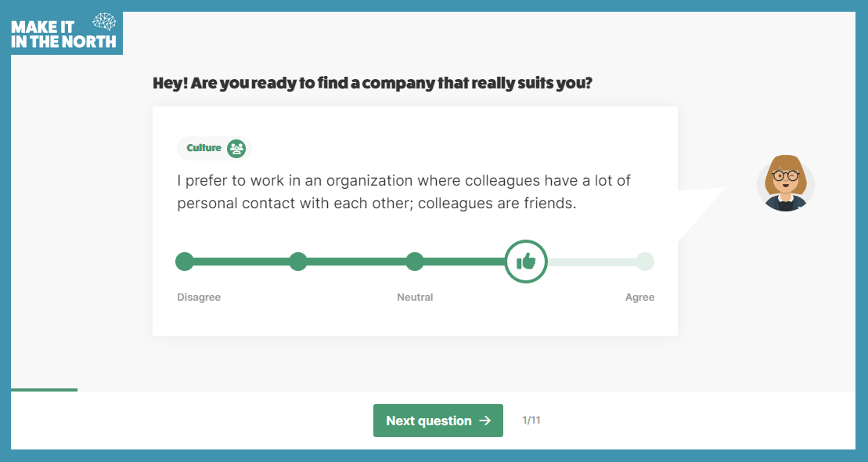
Task: Click the 1/11 question counter
Action: (531, 420)
